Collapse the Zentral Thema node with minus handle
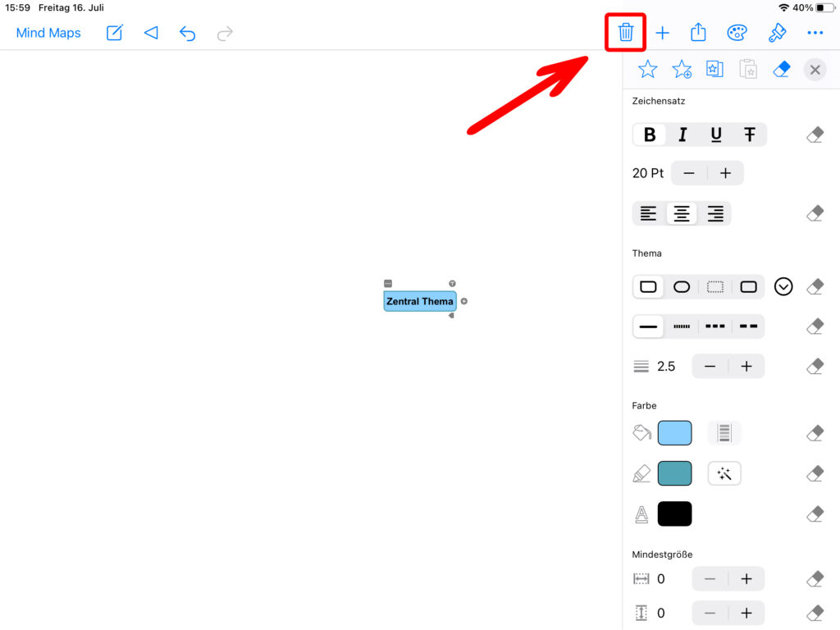 (388, 283)
